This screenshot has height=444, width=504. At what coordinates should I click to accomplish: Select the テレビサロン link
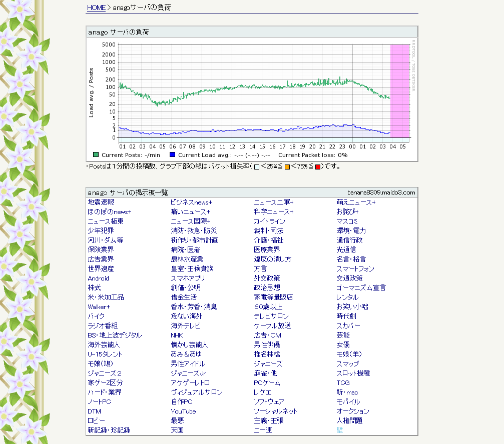(x=271, y=316)
